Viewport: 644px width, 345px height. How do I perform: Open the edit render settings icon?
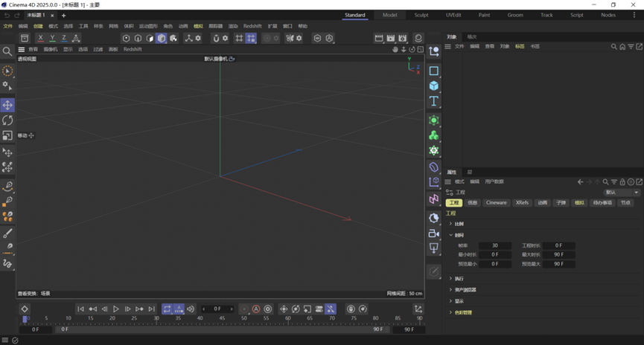click(403, 38)
